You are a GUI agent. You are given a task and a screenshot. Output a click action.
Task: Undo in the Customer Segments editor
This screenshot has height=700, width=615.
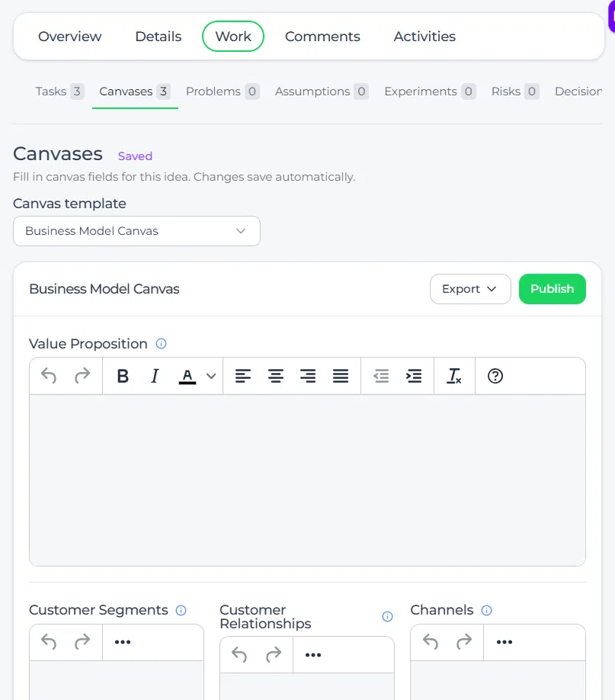(49, 642)
